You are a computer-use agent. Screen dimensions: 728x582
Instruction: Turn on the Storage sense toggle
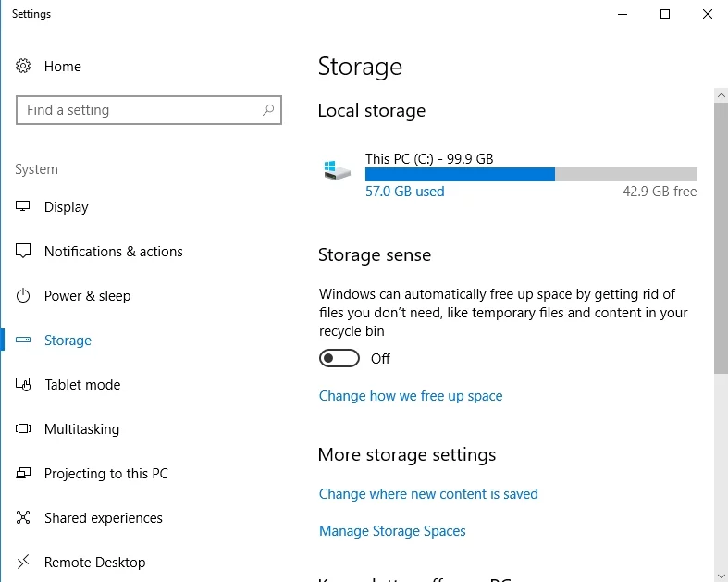[339, 359]
